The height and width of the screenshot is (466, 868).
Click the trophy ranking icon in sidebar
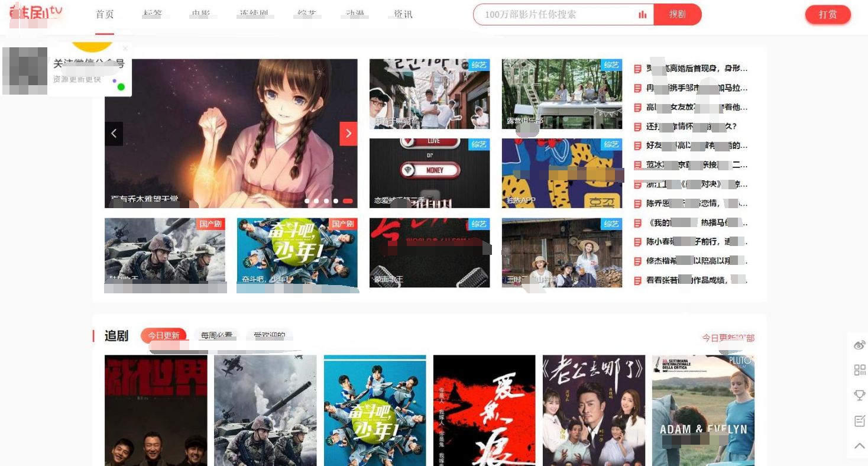pos(859,395)
